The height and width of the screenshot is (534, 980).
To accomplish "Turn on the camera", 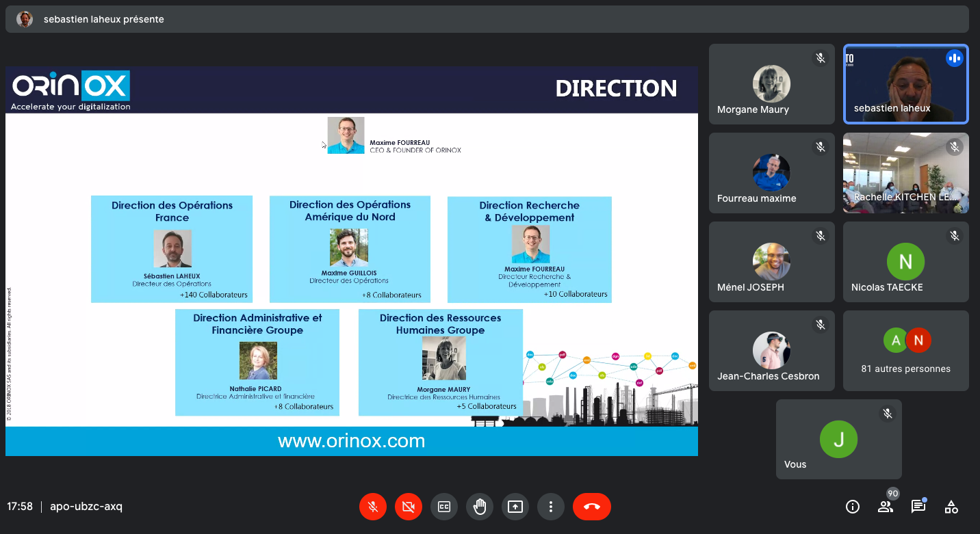I will pos(409,507).
